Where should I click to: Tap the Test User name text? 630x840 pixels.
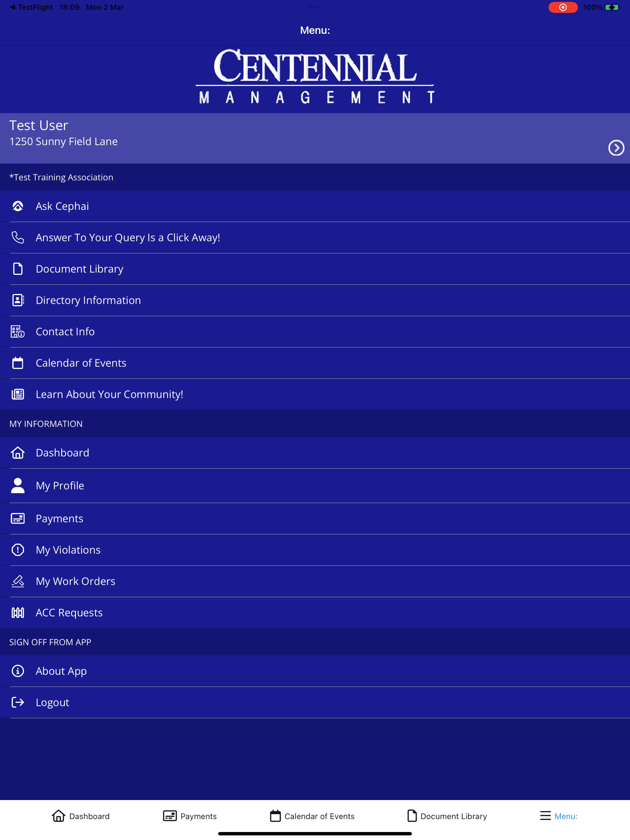coord(39,125)
